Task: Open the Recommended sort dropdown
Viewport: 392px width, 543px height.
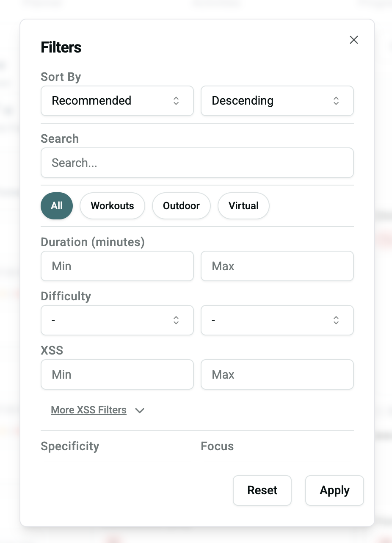Action: point(117,101)
